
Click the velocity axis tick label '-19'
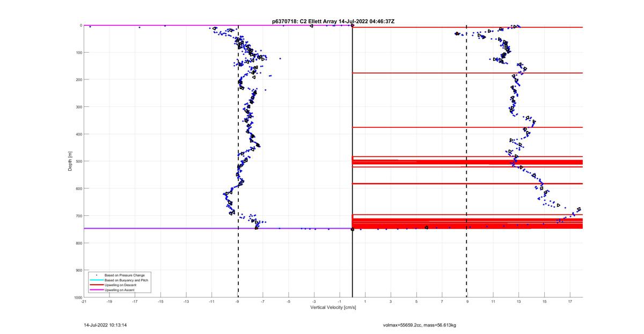point(109,302)
